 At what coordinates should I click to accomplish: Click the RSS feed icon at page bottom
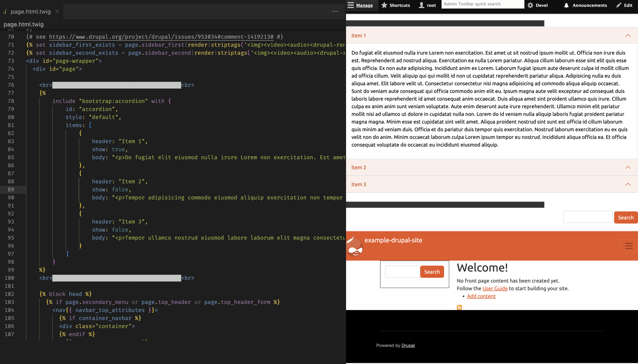point(459,307)
